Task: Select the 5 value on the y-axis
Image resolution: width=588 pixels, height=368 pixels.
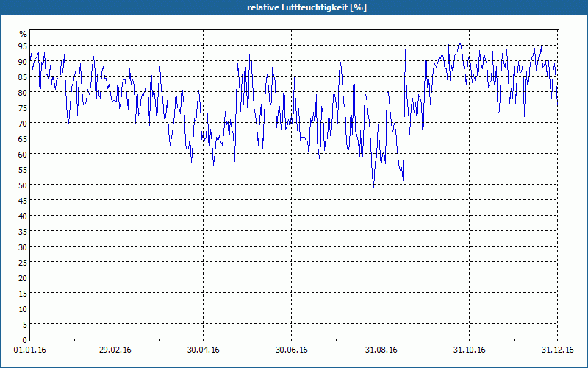Action: [x=25, y=325]
